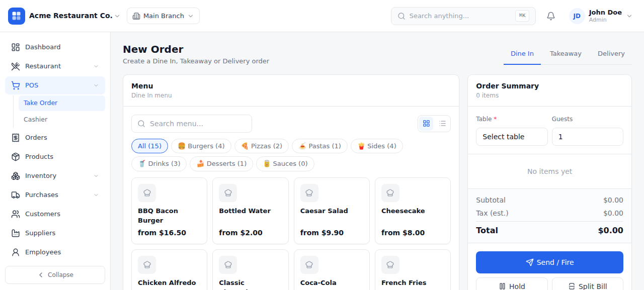Switch menu to list view
This screenshot has width=644, height=290.
click(x=442, y=124)
